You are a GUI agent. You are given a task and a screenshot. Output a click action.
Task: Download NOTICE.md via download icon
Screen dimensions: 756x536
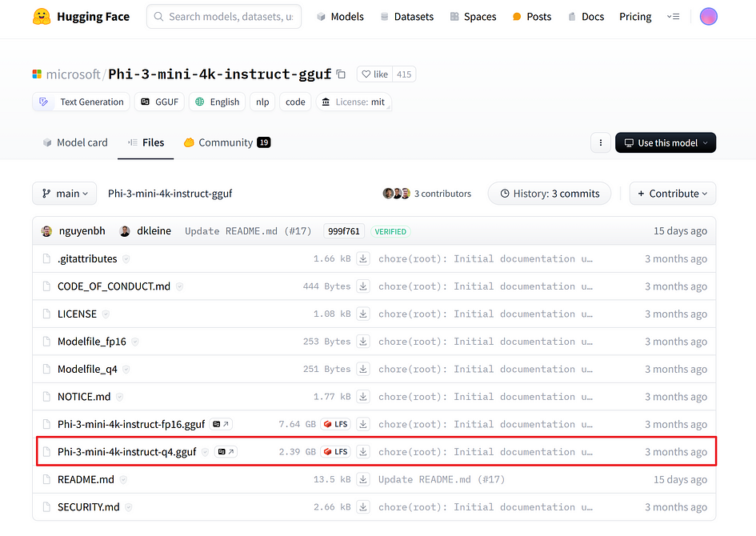[363, 396]
